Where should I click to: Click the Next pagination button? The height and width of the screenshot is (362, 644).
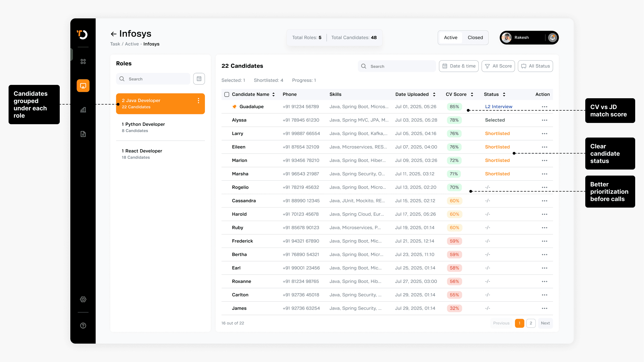click(x=545, y=323)
